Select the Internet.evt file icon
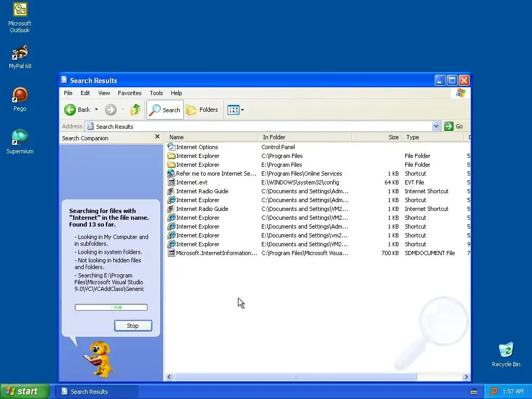Screen dimensions: 532x399 point(171,182)
